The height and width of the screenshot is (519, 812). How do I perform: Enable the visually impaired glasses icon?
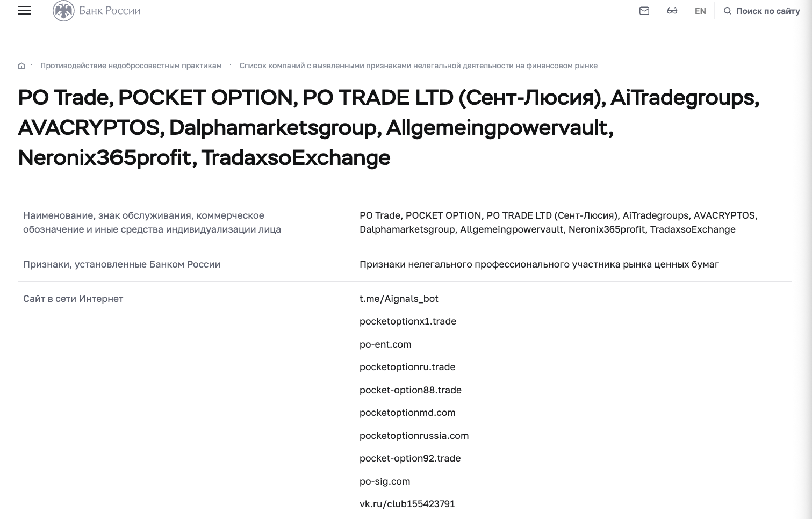click(x=672, y=11)
